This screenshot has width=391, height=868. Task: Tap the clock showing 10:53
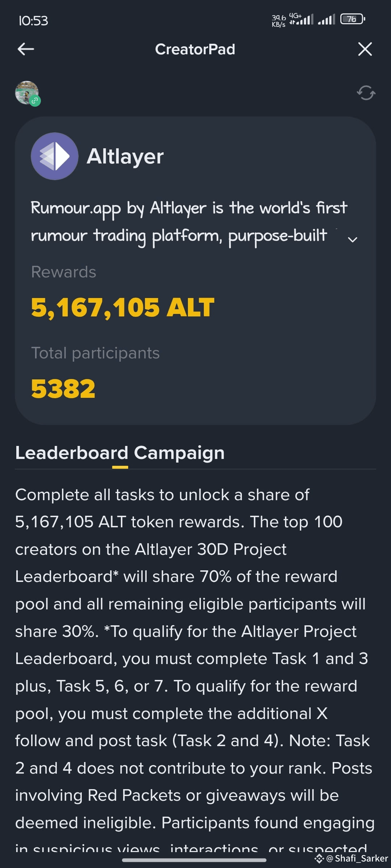pyautogui.click(x=33, y=21)
